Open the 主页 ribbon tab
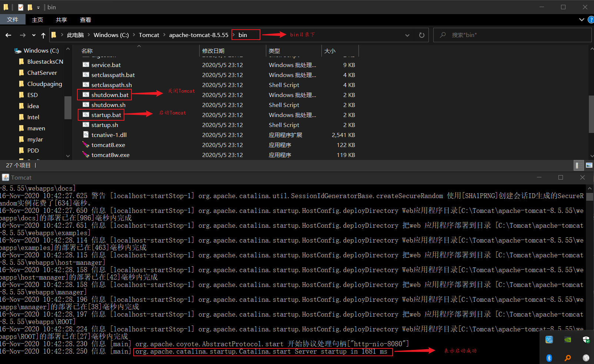Screen dimensions: 594x364 click(x=37, y=20)
